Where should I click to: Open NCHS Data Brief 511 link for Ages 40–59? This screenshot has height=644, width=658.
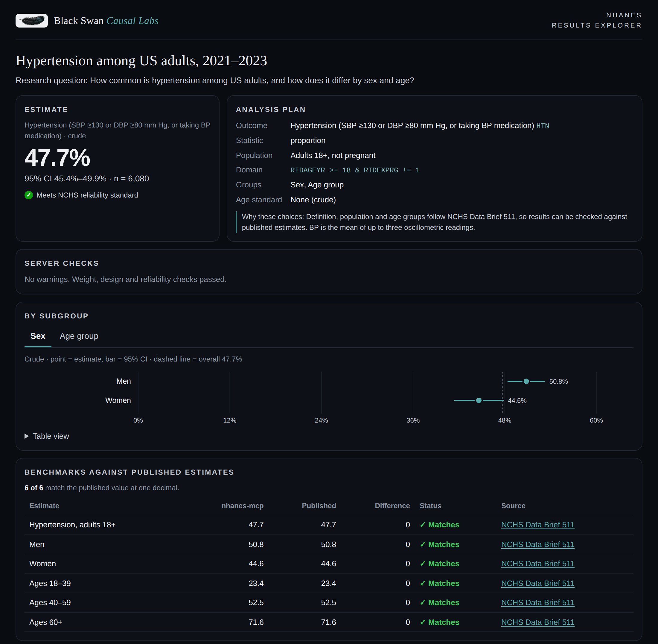[x=538, y=602]
